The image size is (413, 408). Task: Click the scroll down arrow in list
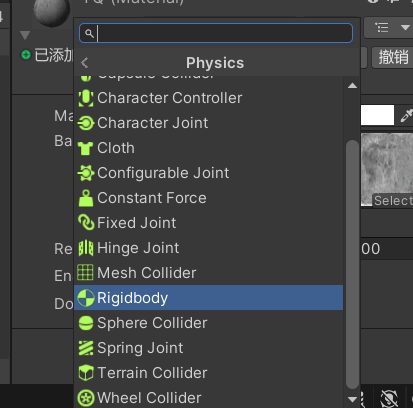pos(352,399)
